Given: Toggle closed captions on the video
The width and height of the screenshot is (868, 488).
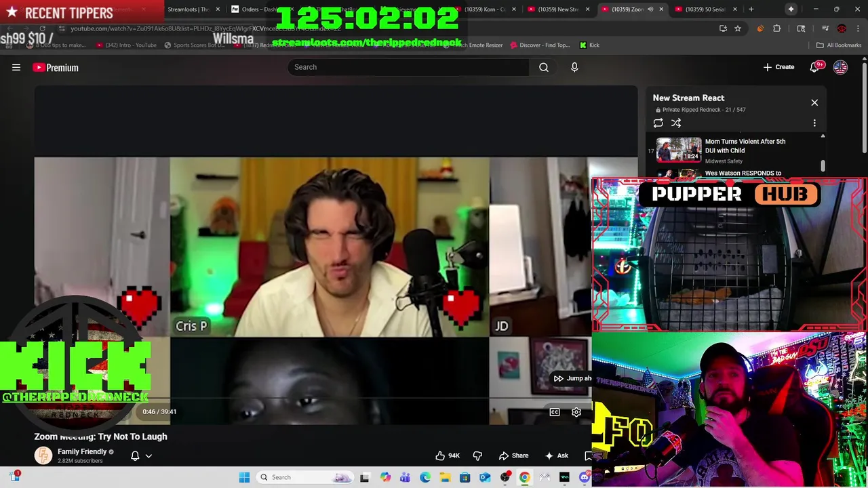Looking at the screenshot, I should pos(555,412).
